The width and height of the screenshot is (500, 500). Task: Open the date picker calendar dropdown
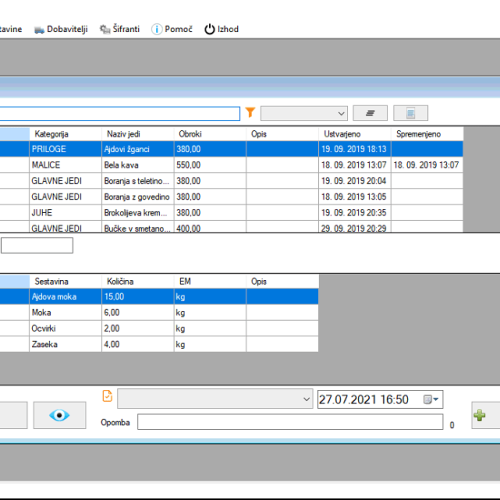431,399
